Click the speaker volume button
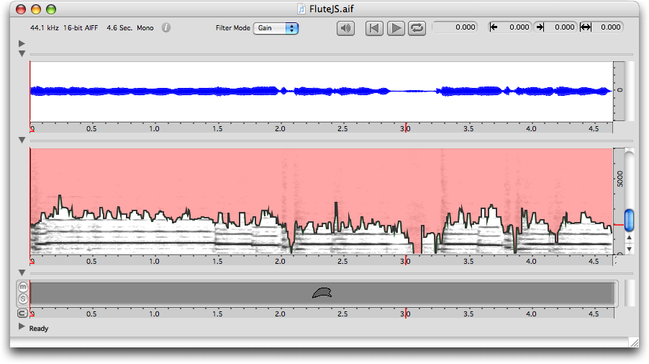This screenshot has height=364, width=649. (345, 28)
